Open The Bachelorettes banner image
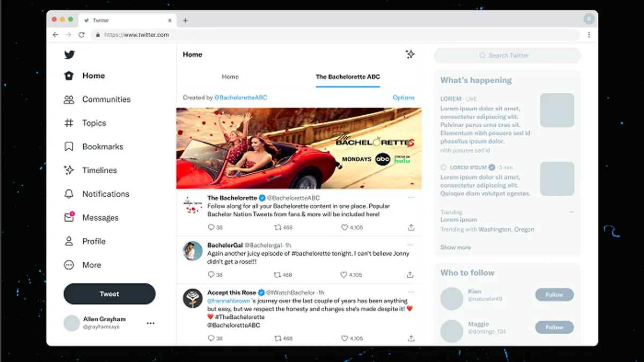 tap(299, 148)
